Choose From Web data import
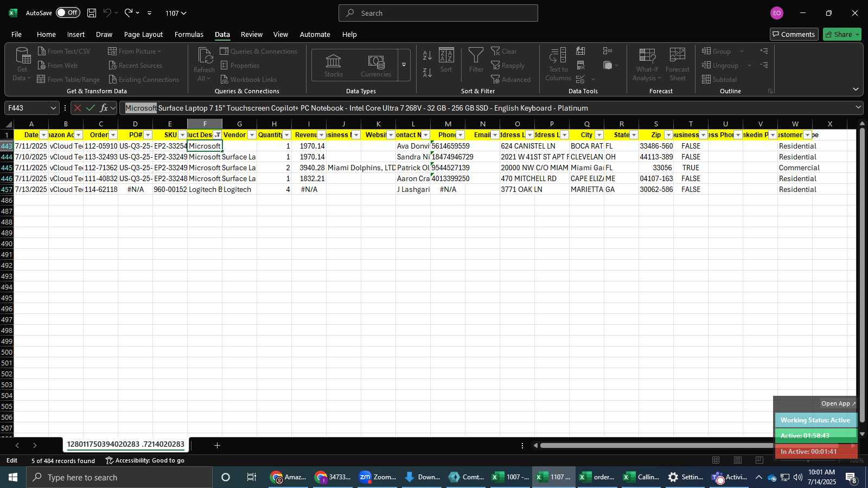This screenshot has height=488, width=868. (58, 65)
